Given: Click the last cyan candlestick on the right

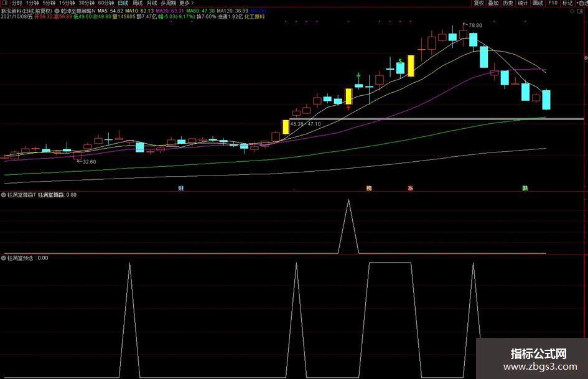Looking at the screenshot, I should [546, 100].
